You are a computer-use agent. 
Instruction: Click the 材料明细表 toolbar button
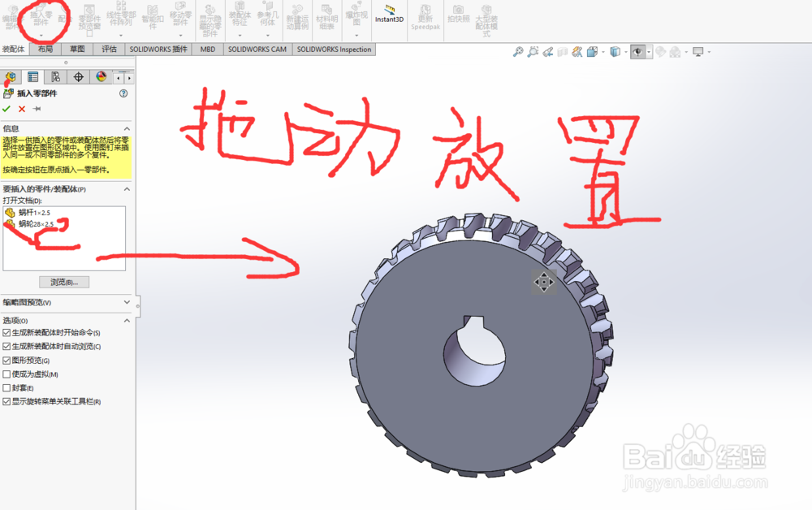pos(326,16)
